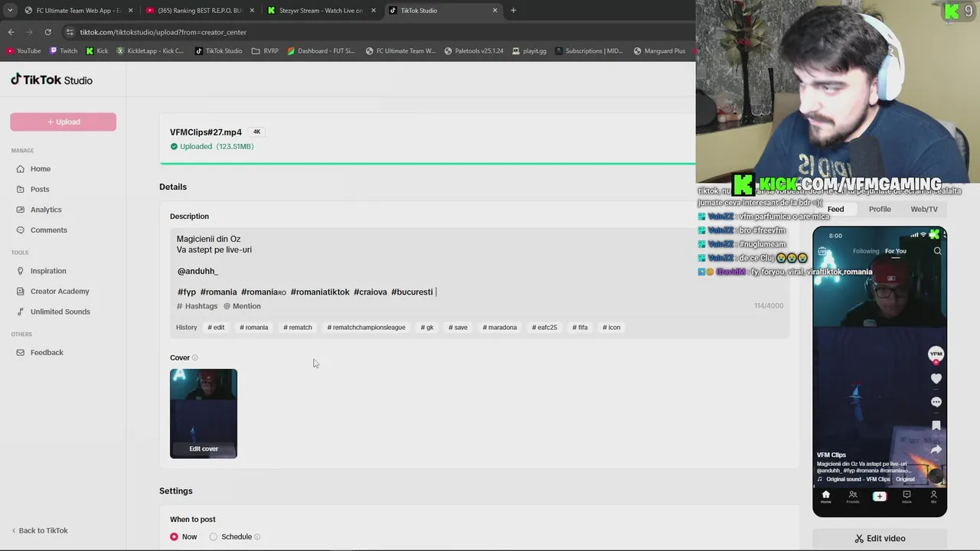980x551 pixels.
Task: Click the VFM profile avatar in preview
Action: pos(936,354)
